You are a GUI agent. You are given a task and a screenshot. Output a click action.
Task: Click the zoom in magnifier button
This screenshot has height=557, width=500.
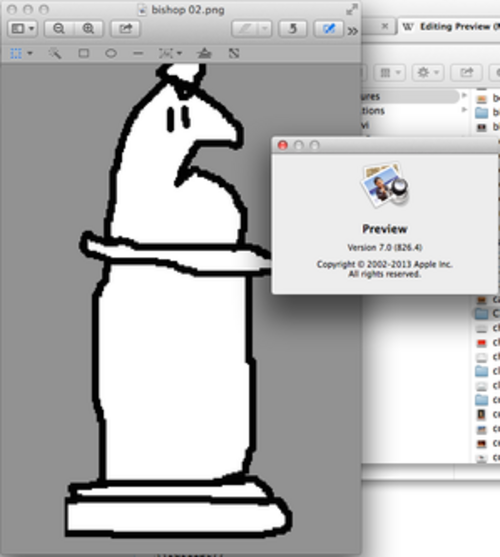tap(88, 28)
